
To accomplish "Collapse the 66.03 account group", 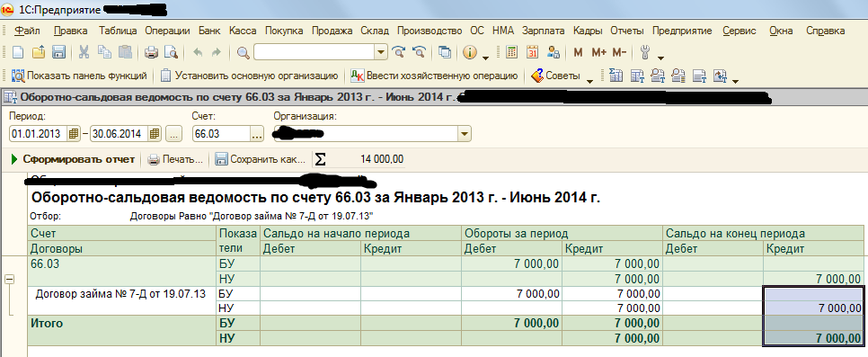I will tap(9, 280).
